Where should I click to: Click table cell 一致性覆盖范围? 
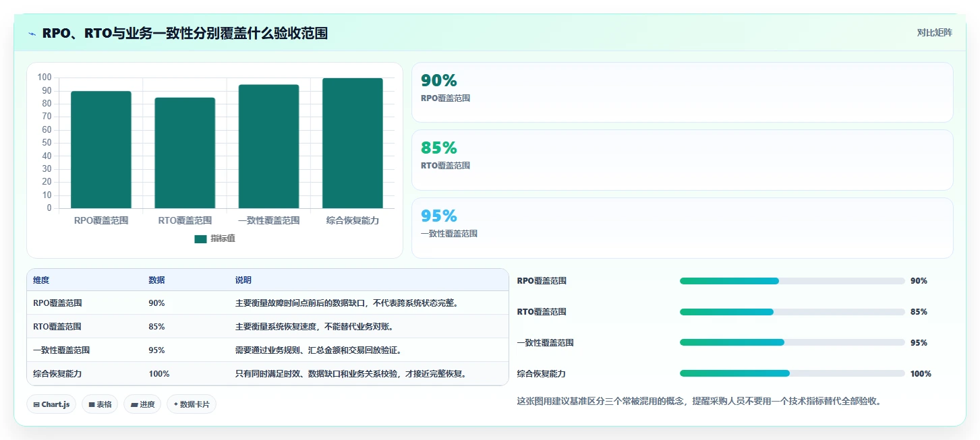click(x=61, y=350)
